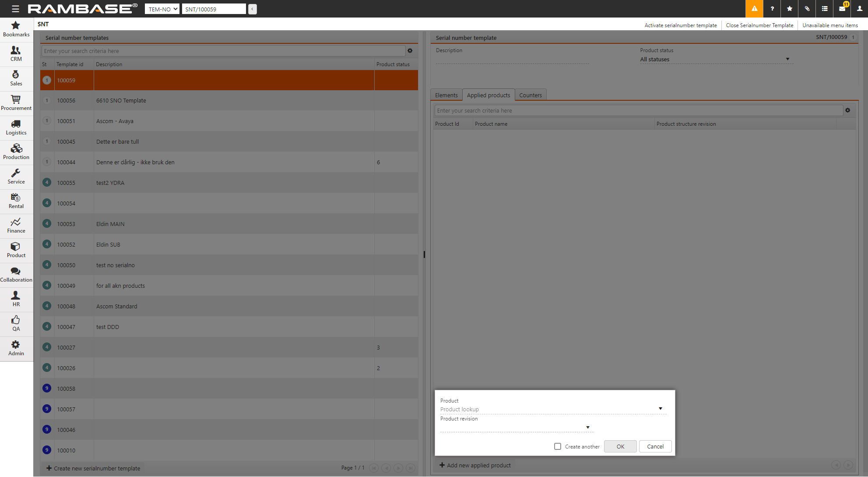Expand the Product revision dropdown
The image size is (868, 477).
tap(588, 427)
